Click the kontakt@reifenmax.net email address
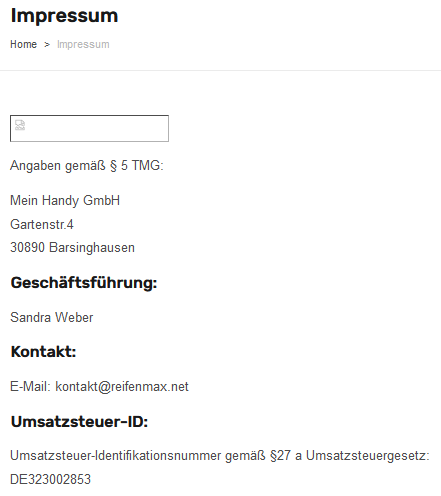Viewport: 441px width, 496px height. (x=122, y=387)
